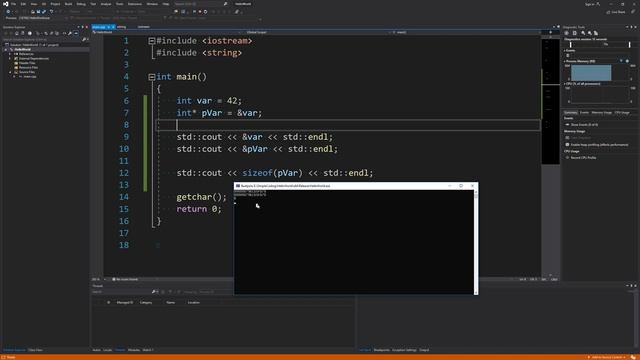Image resolution: width=640 pixels, height=360 pixels.
Task: Click the Restart debugging icon
Action: (205, 12)
